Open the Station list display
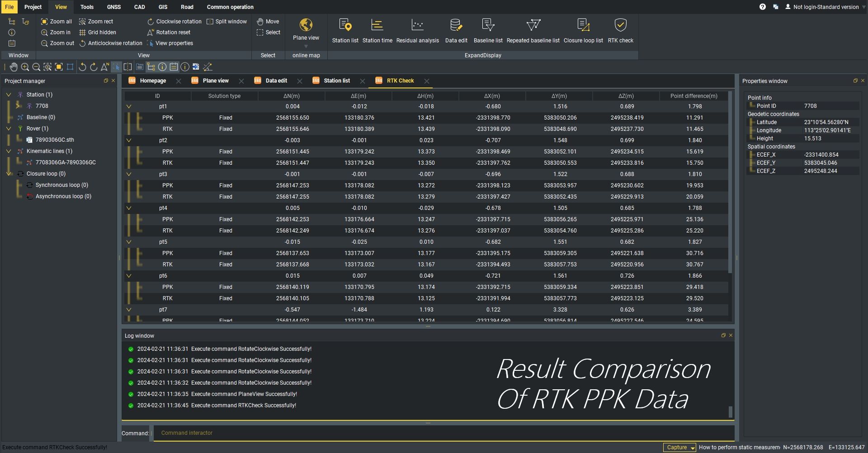This screenshot has height=453, width=868. (345, 31)
